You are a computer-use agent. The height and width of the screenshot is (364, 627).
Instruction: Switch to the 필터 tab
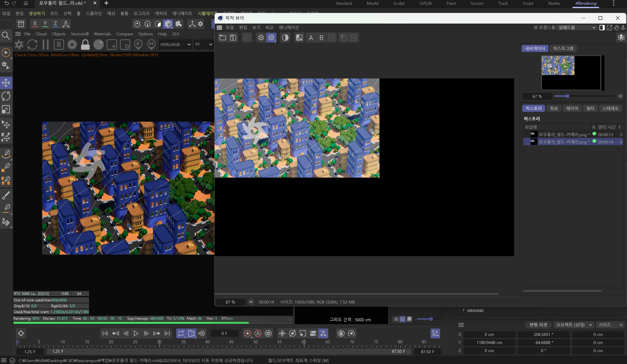pyautogui.click(x=590, y=108)
